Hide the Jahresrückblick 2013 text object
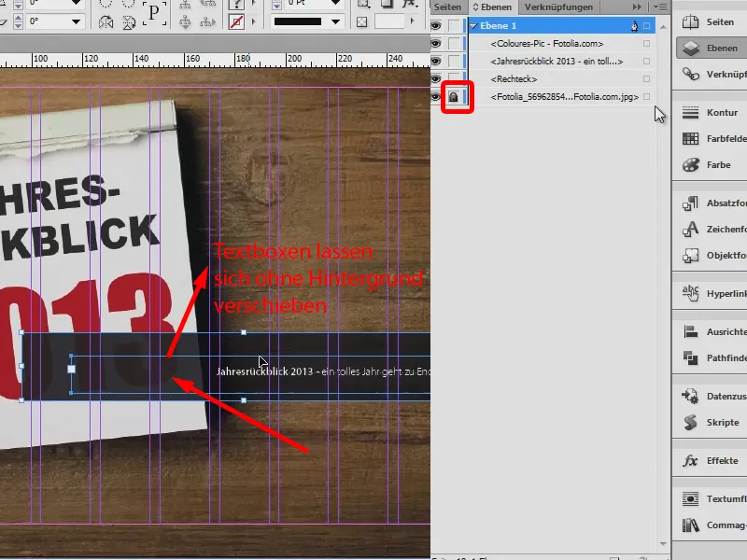 [x=435, y=61]
